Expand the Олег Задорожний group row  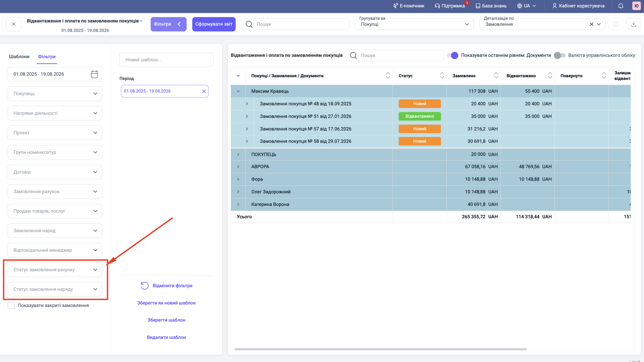pos(238,192)
